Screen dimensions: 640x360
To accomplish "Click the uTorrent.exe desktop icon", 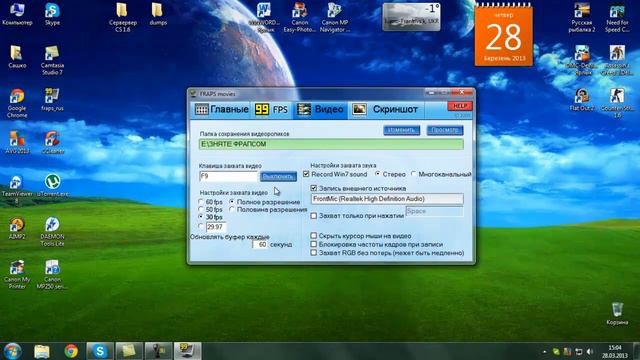I will 52,186.
